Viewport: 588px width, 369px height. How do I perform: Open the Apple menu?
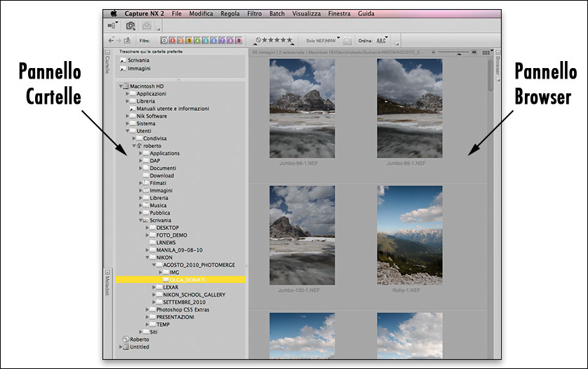pyautogui.click(x=113, y=13)
